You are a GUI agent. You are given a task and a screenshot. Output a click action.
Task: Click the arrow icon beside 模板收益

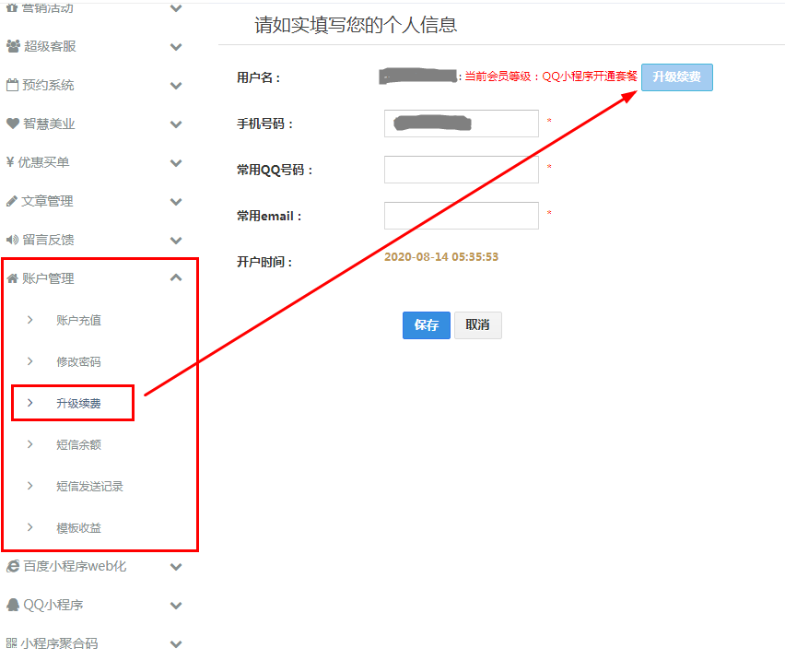click(x=30, y=528)
